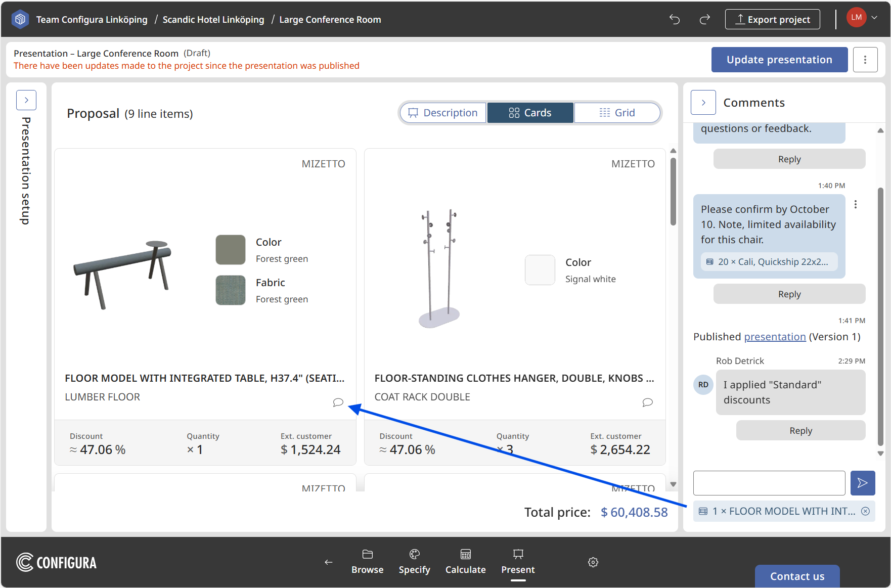Click the comments panel scrollbar thumb

[880, 316]
